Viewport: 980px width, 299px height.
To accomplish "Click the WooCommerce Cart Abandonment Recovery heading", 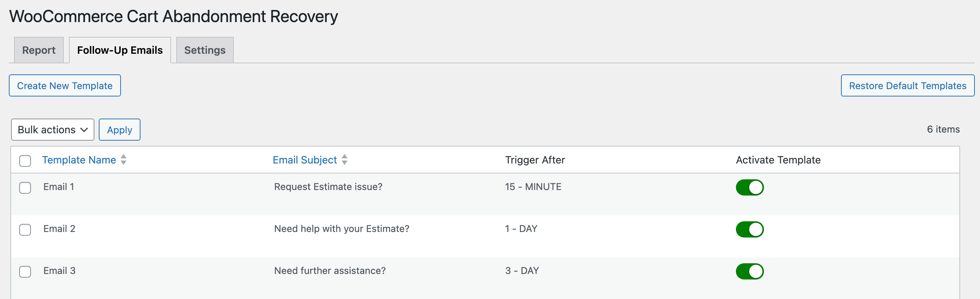I will [x=174, y=16].
